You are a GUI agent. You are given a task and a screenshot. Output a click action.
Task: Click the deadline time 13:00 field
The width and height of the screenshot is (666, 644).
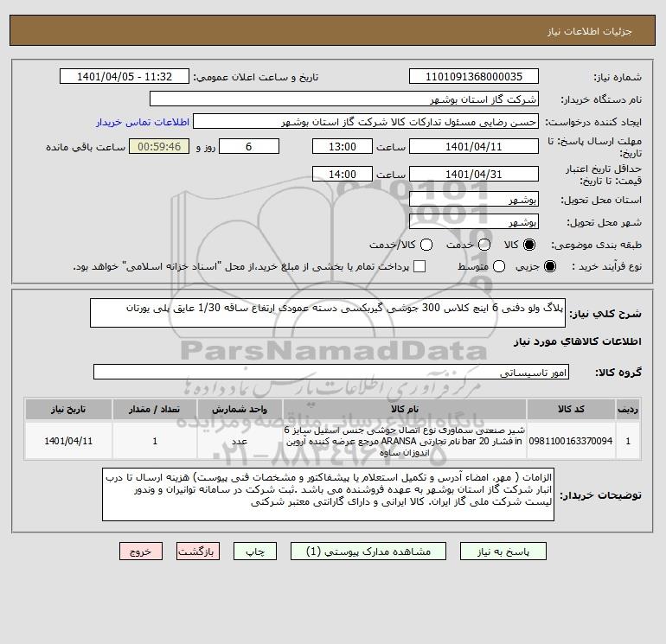[343, 147]
